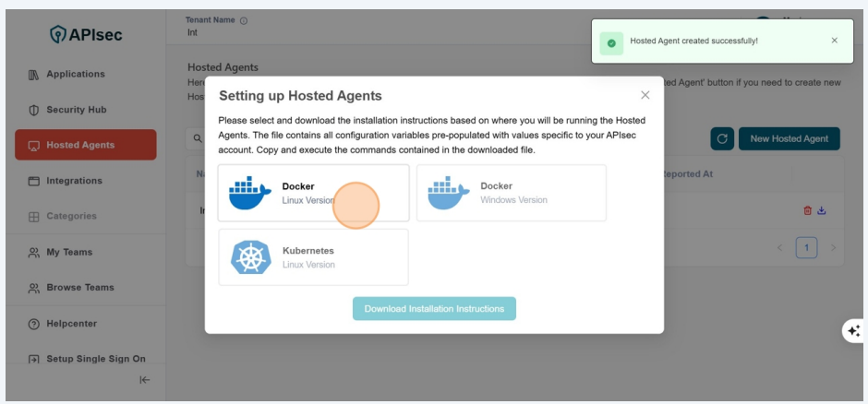Click the blue download agent icon

point(822,210)
